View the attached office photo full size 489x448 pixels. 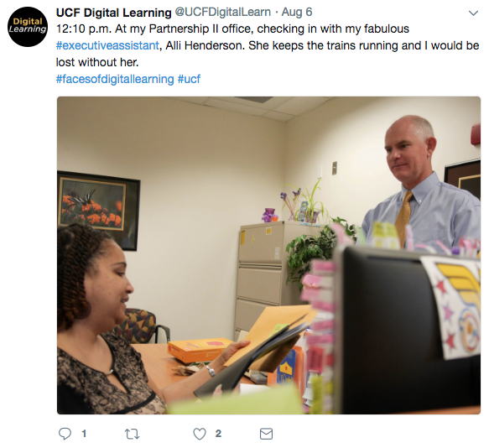(x=268, y=255)
